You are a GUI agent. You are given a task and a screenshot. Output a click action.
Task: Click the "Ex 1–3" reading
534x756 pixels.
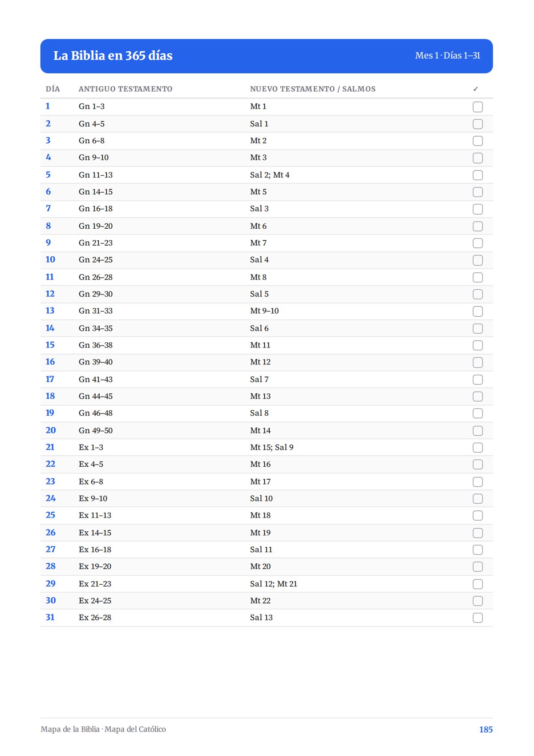point(91,448)
